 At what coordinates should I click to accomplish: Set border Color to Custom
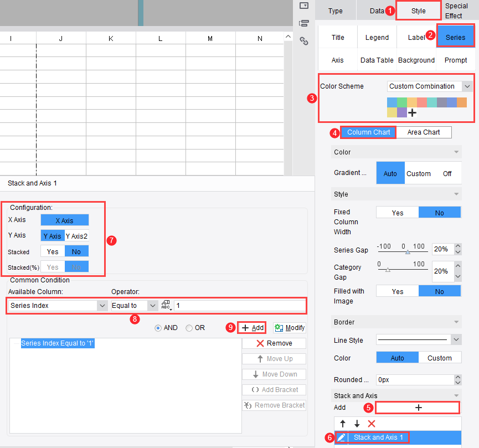pos(439,358)
